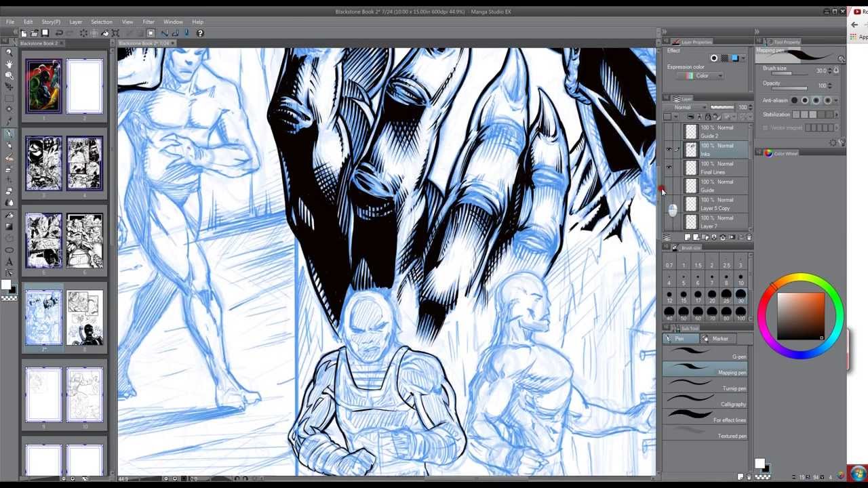Select the Eraser tool in the left toolbar
This screenshot has height=488, width=868.
click(x=9, y=191)
